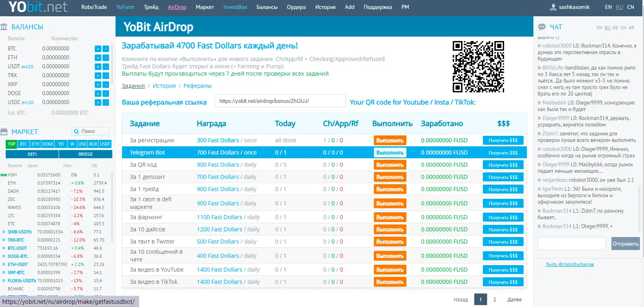Screen dimensions: 644x307
Task: Click Выполнить for За видео в TikTok
Action: 390,282
